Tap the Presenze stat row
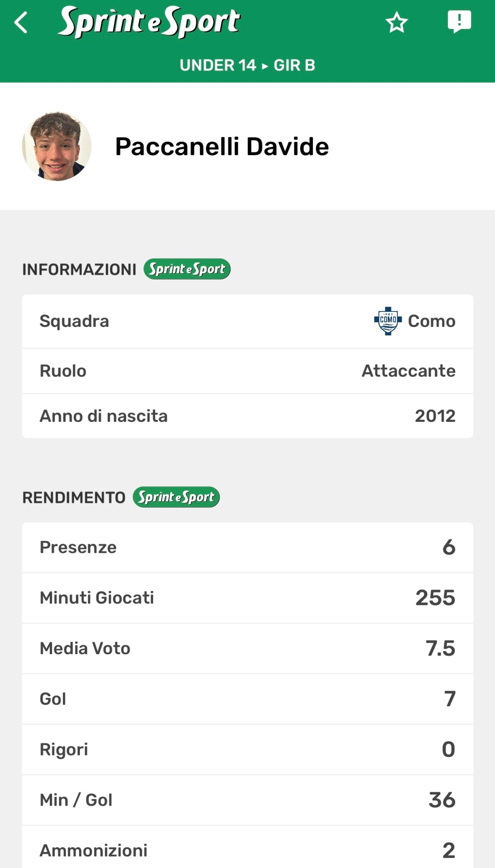This screenshot has width=495, height=868. pyautogui.click(x=247, y=547)
